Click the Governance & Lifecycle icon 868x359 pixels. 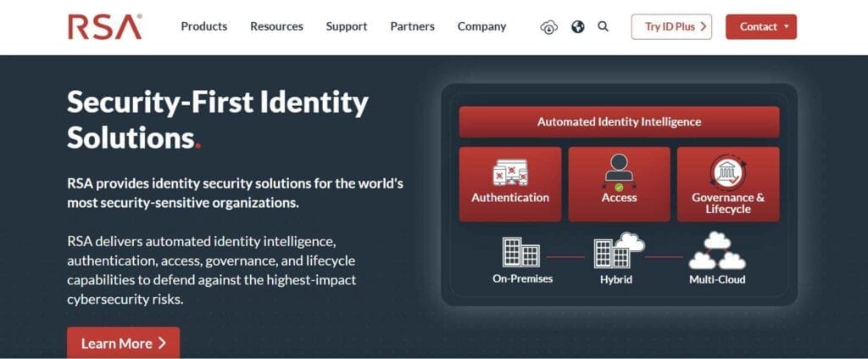coord(728,172)
